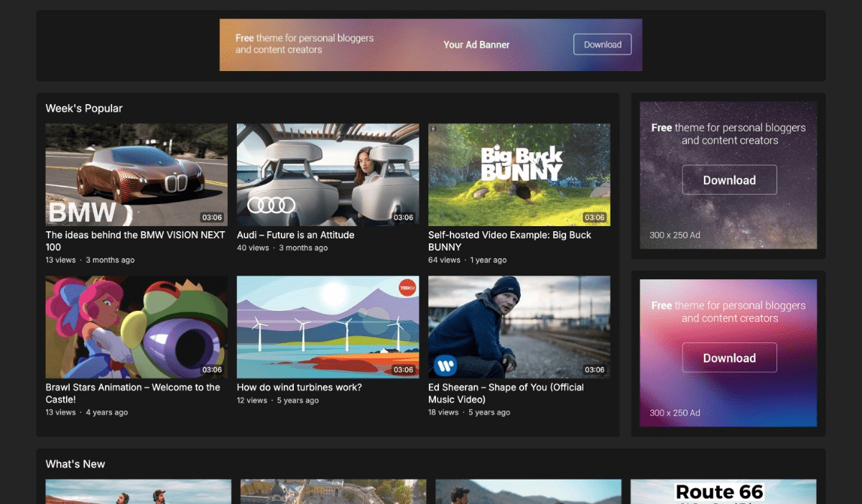862x504 pixels.
Task: Click '300 x 250 Ad' label in the pink gradient ad
Action: [x=675, y=413]
